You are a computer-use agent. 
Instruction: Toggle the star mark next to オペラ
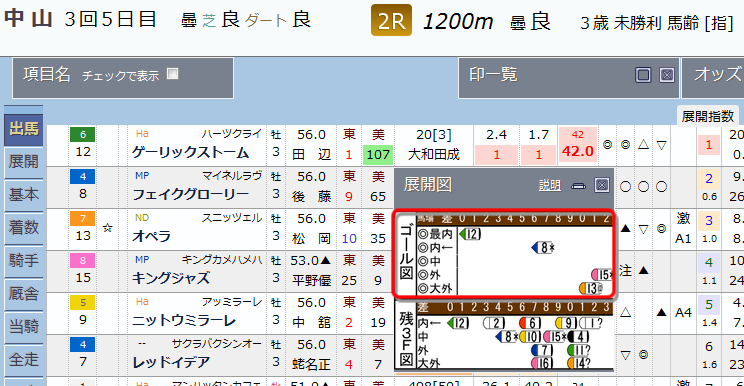tap(108, 228)
